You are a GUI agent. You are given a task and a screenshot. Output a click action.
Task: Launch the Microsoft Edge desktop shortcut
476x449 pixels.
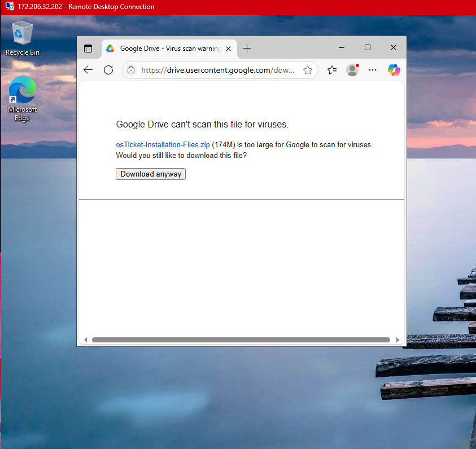[x=23, y=99]
